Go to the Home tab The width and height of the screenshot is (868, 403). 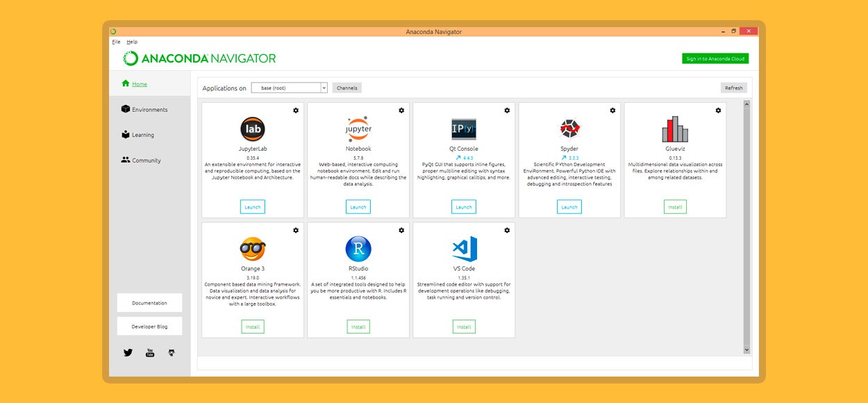click(x=149, y=84)
